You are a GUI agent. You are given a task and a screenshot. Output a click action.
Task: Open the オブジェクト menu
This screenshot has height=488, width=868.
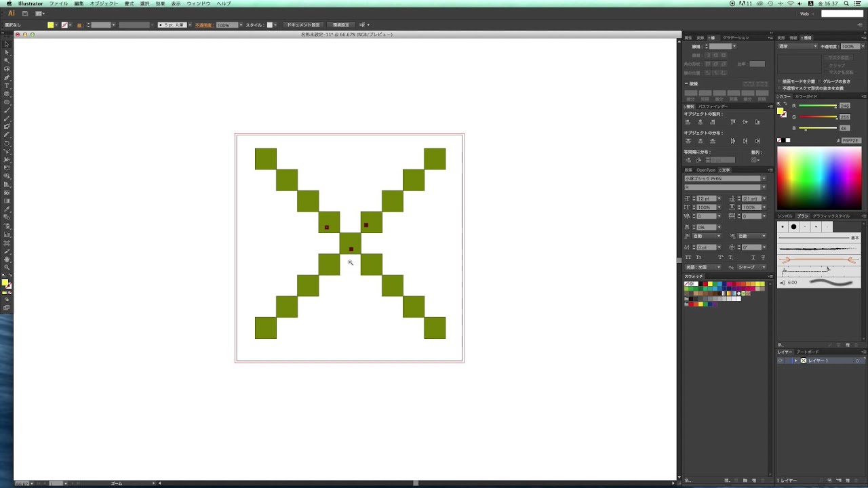[104, 3]
